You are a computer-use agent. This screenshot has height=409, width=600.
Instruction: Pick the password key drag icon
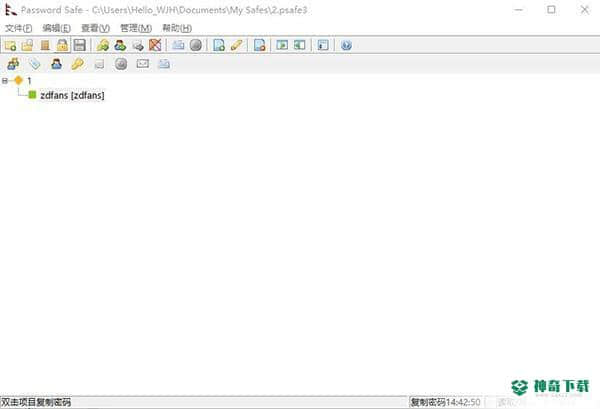click(78, 64)
